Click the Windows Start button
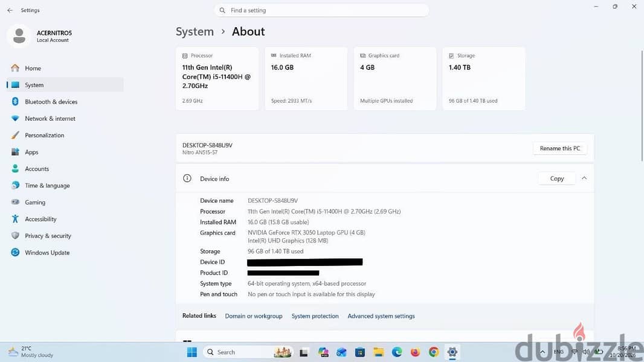The height and width of the screenshot is (362, 644). [192, 352]
